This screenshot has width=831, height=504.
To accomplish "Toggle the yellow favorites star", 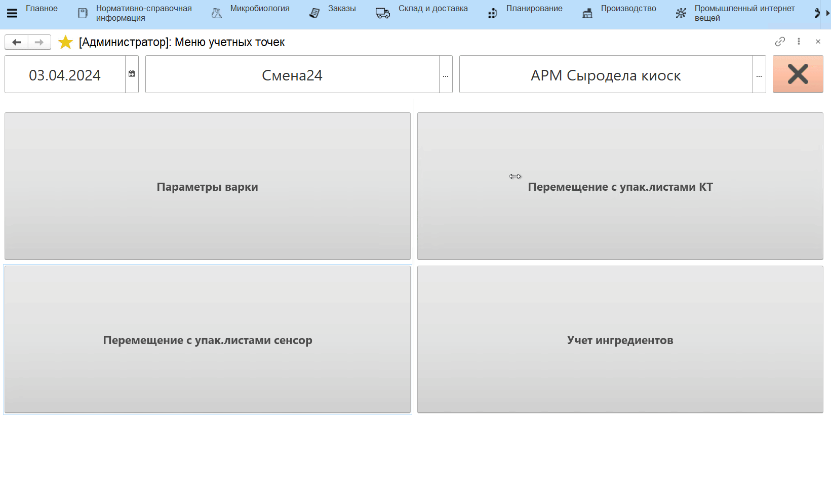I will coord(65,43).
